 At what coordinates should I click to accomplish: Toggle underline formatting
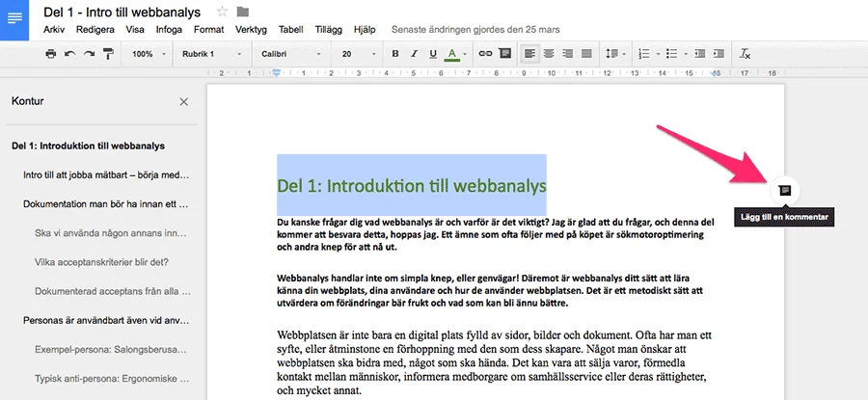[433, 54]
